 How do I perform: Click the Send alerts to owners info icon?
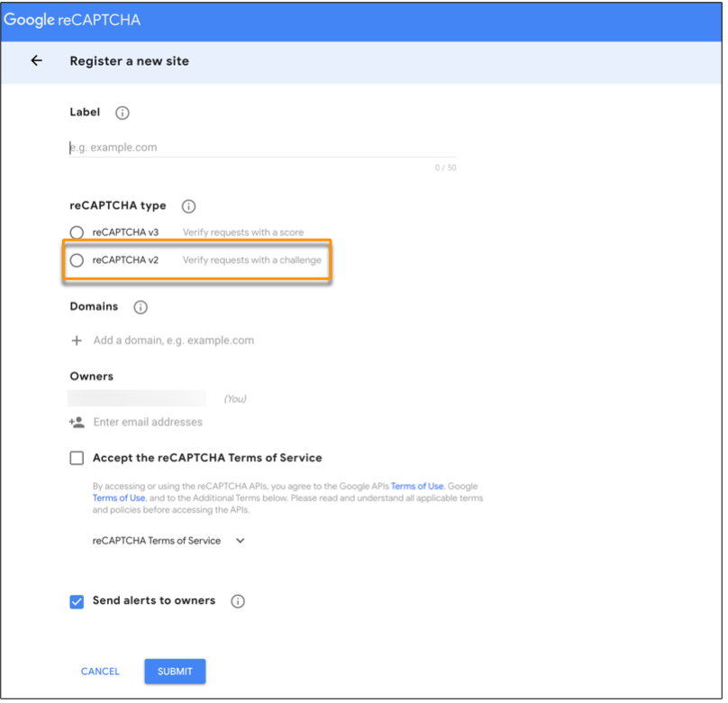238,601
